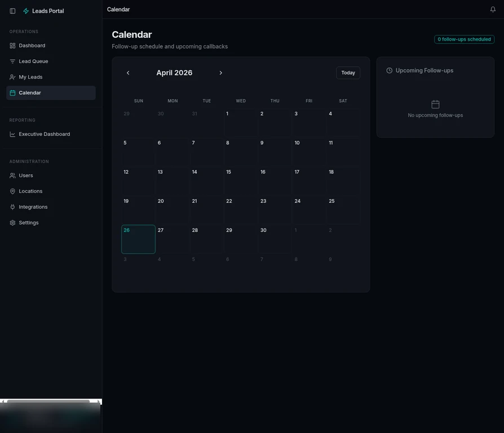Click the empty-state calendar icon

coord(435,104)
